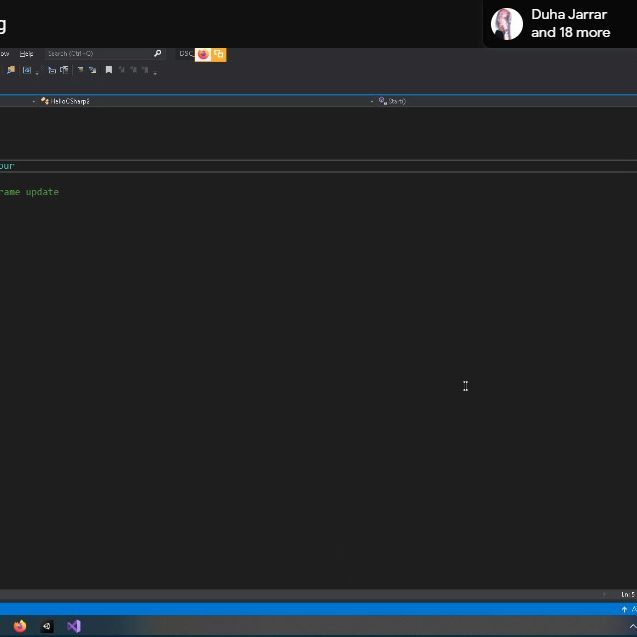Viewport: 637px width, 637px height.
Task: Open Unity from the taskbar
Action: pyautogui.click(x=46, y=626)
